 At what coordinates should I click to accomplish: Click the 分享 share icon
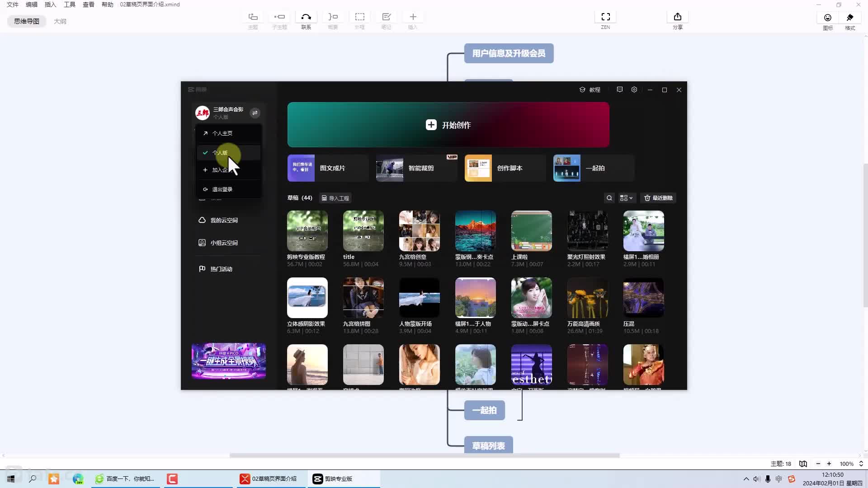677,17
